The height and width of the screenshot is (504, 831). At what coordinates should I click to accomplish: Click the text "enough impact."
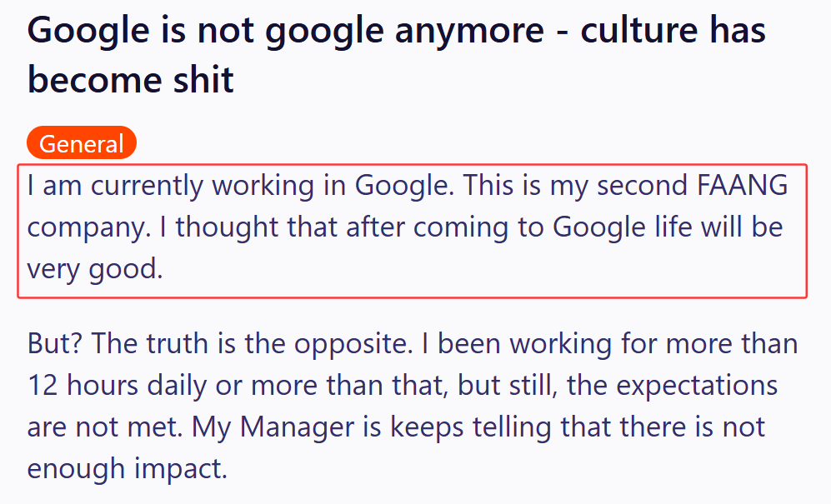128,469
